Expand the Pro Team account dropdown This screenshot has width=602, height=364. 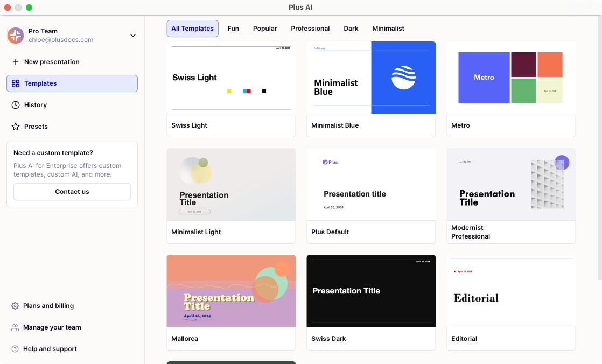tap(133, 36)
